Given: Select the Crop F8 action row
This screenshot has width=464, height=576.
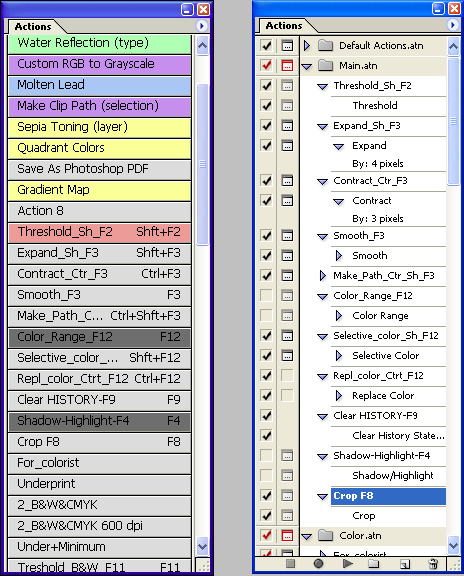Looking at the screenshot, I should point(388,496).
